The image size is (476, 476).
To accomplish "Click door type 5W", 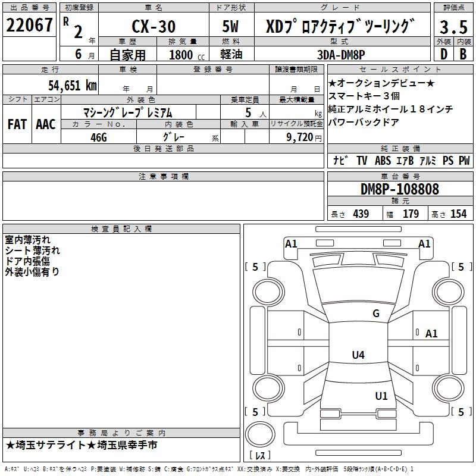I will (230, 26).
